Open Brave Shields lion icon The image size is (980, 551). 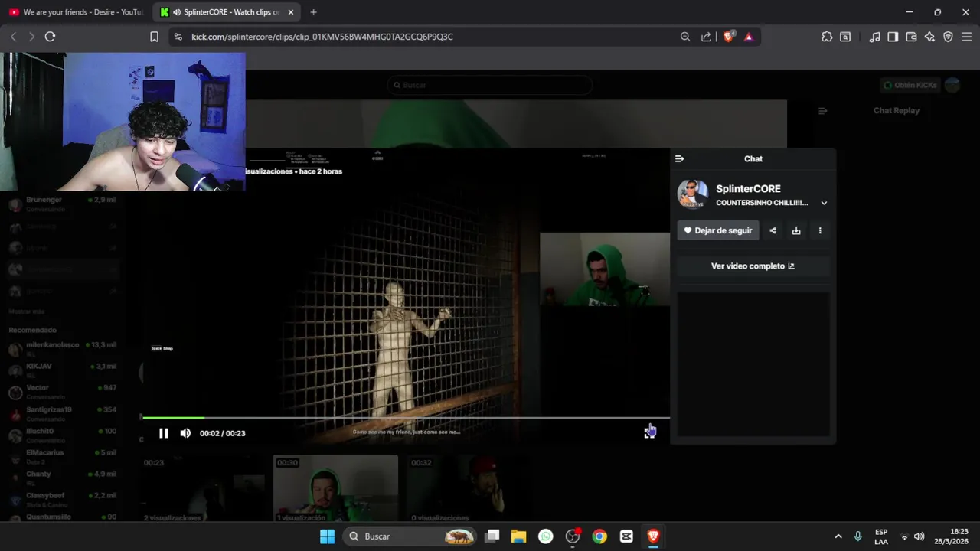click(728, 36)
